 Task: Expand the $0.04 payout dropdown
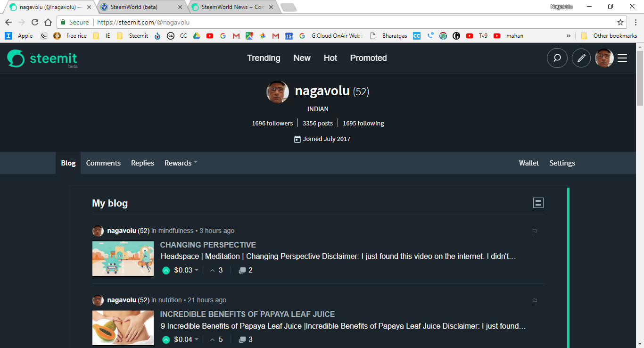[186, 340]
